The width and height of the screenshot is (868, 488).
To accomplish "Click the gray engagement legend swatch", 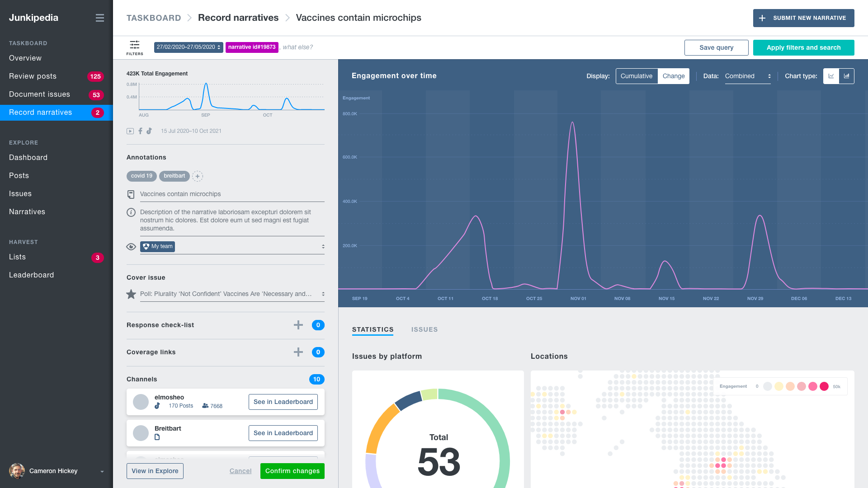I will (x=768, y=386).
